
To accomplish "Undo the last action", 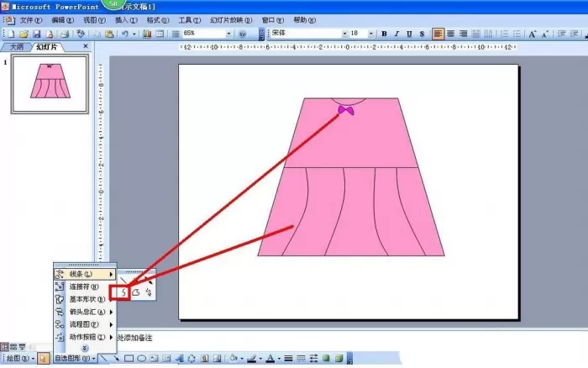I will pos(125,34).
